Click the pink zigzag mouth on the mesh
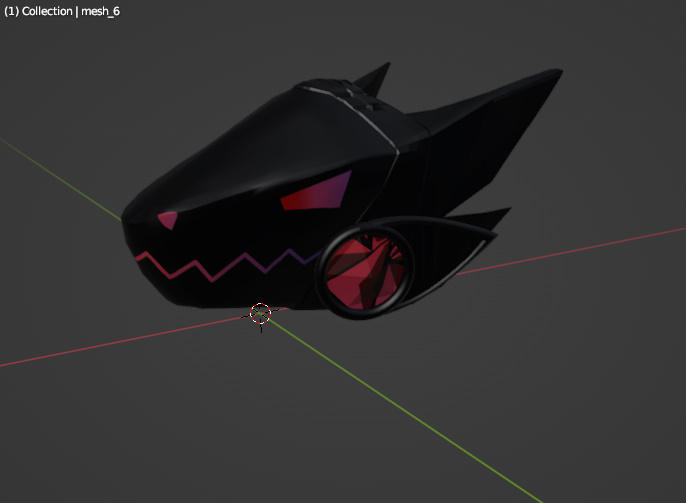The height and width of the screenshot is (503, 686). [229, 264]
